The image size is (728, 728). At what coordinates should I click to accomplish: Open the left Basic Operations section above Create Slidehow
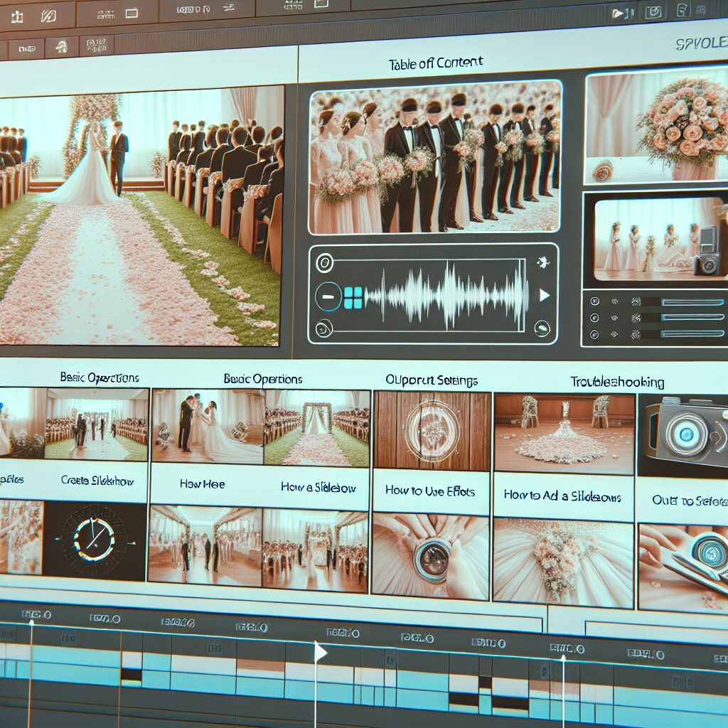coord(100,378)
